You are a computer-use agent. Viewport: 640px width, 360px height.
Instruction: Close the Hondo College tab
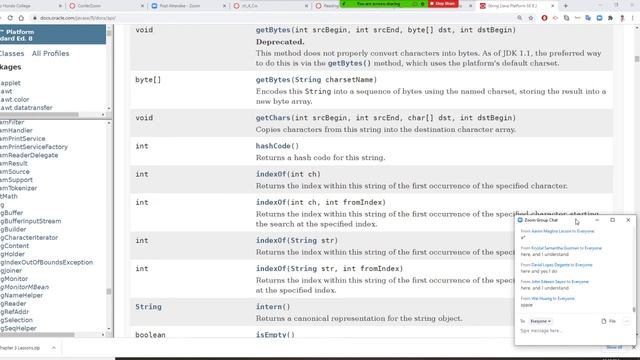click(60, 6)
